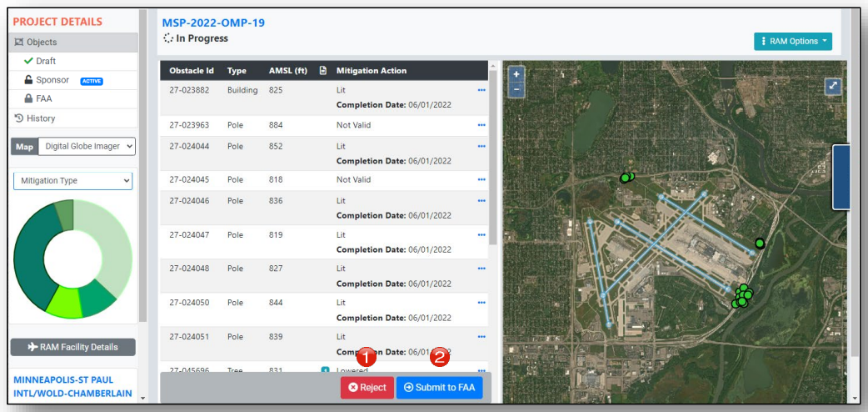Zoom in on the map
The image size is (868, 412).
(516, 74)
